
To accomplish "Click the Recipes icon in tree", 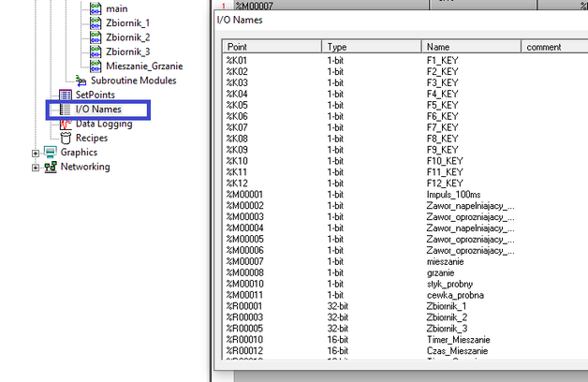I will [65, 138].
